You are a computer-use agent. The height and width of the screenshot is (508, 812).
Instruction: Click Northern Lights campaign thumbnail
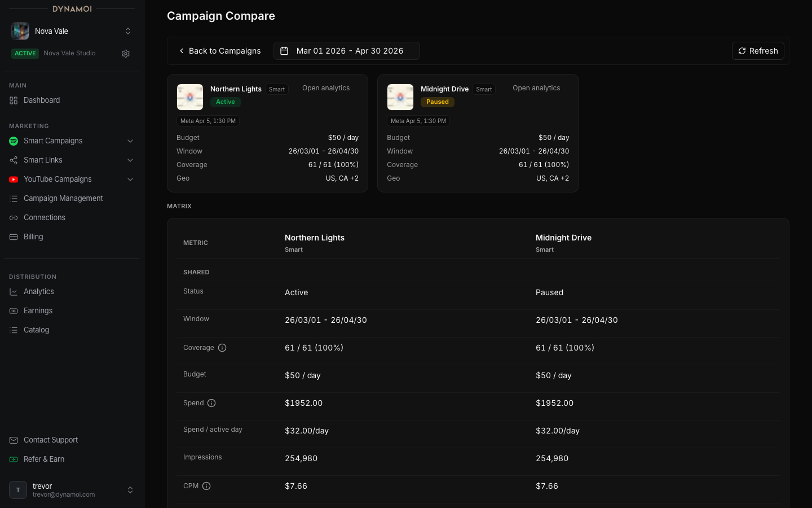pyautogui.click(x=190, y=97)
